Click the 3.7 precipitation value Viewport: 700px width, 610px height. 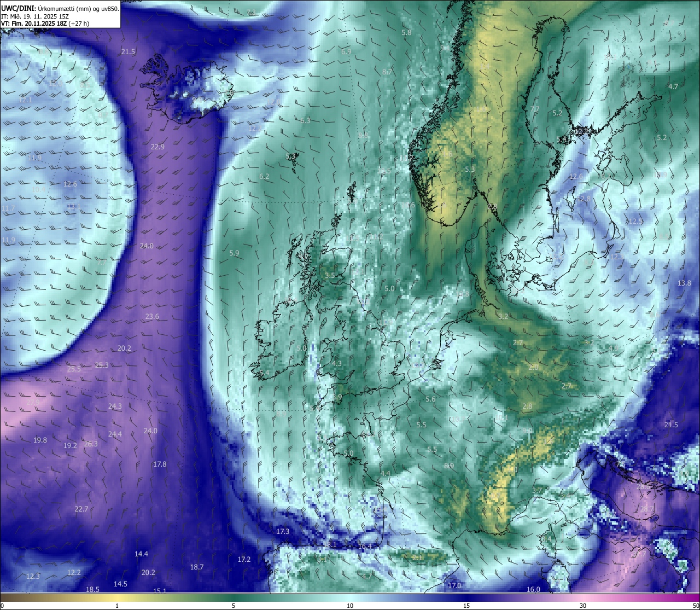537,491
